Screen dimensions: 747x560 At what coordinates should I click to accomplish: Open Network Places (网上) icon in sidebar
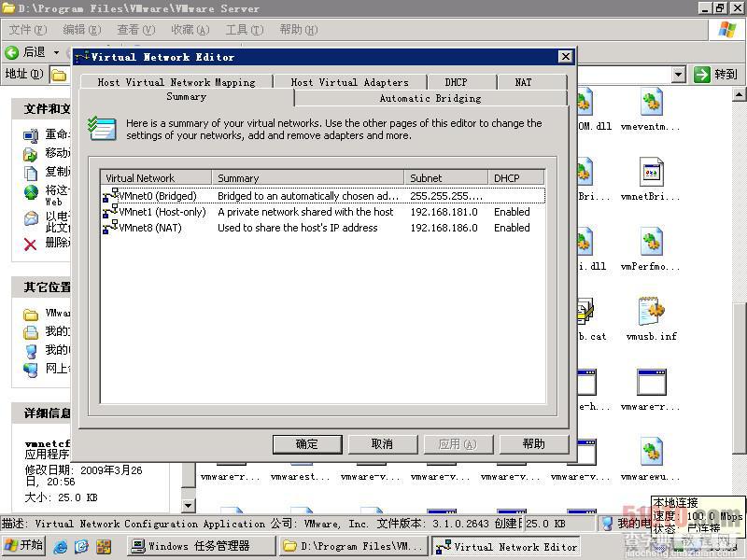click(x=31, y=370)
